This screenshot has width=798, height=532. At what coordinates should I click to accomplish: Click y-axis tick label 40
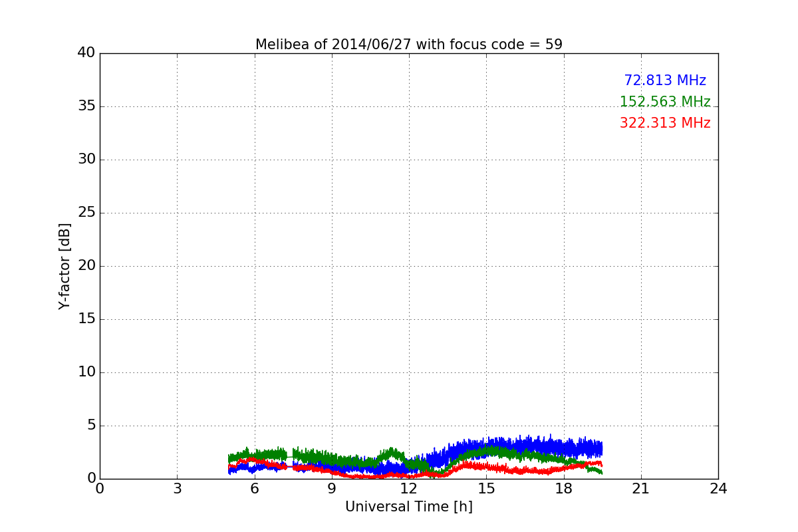86,53
